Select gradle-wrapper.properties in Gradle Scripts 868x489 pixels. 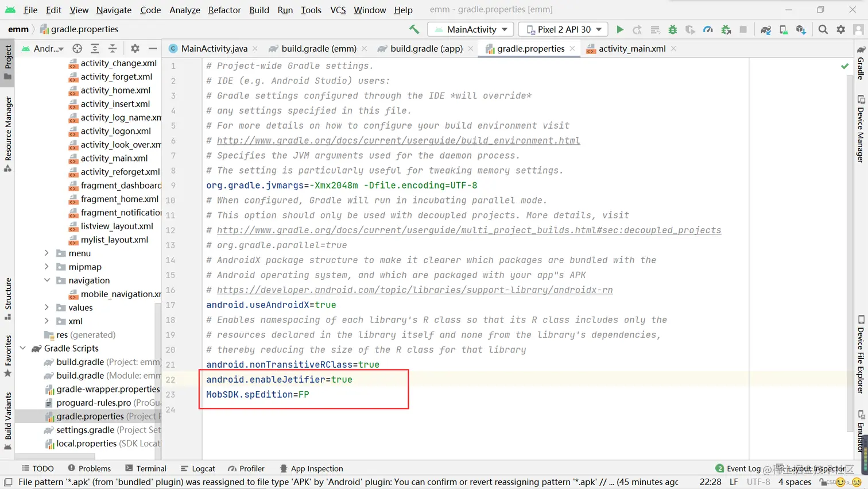[108, 389]
